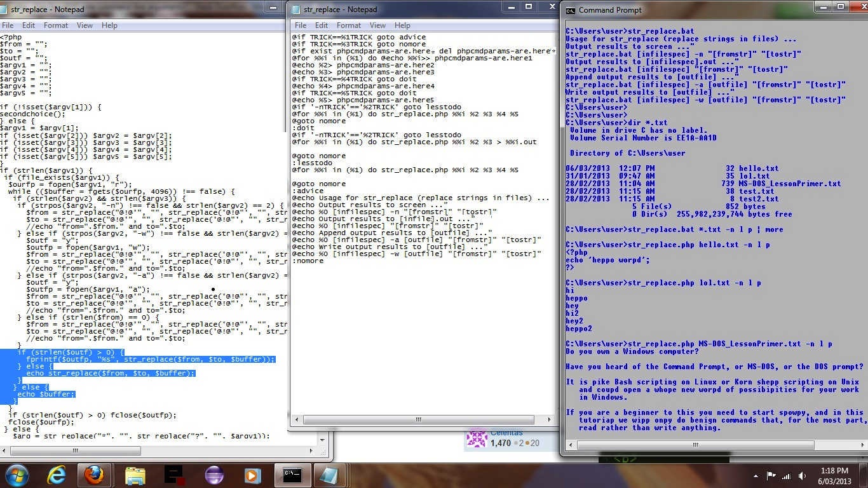This screenshot has width=868, height=488.
Task: Click the middle Notepad's title bar icon
Action: click(x=295, y=10)
